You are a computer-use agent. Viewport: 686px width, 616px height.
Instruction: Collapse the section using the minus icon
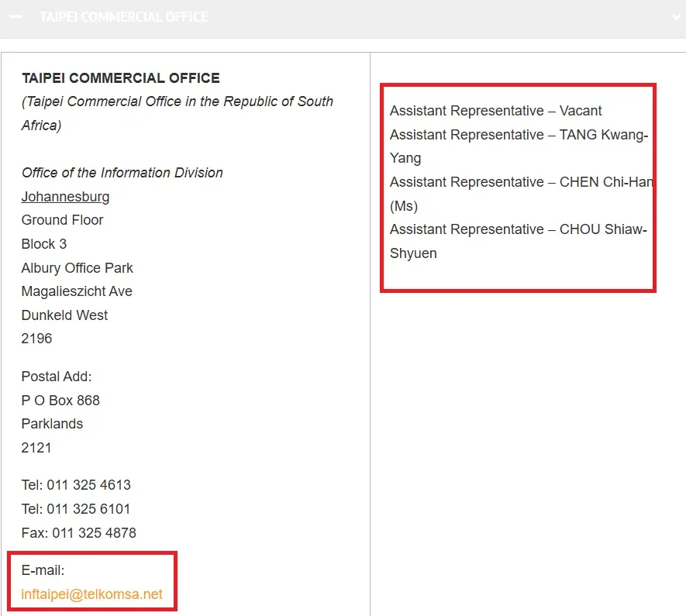click(16, 16)
